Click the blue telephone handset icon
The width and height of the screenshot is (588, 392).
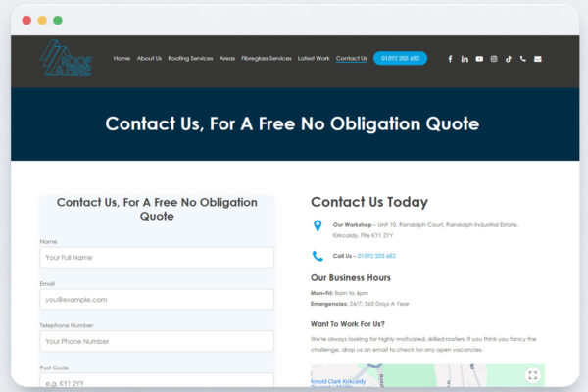click(x=318, y=256)
